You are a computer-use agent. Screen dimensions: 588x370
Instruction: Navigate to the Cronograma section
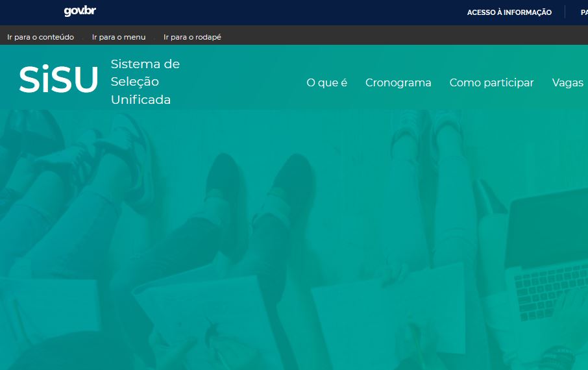click(x=398, y=82)
